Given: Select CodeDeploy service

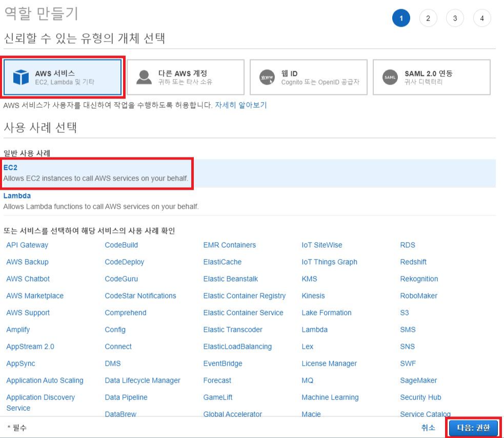Looking at the screenshot, I should 125,262.
